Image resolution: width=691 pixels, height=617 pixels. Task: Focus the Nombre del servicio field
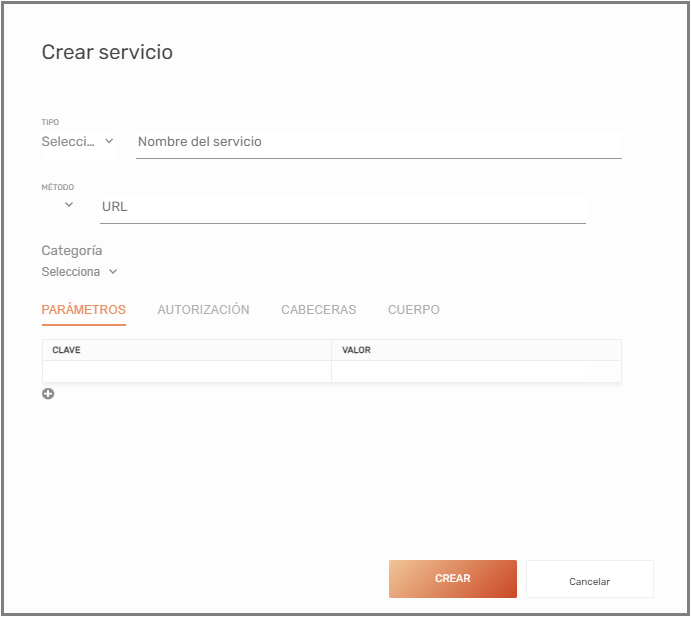click(x=379, y=145)
